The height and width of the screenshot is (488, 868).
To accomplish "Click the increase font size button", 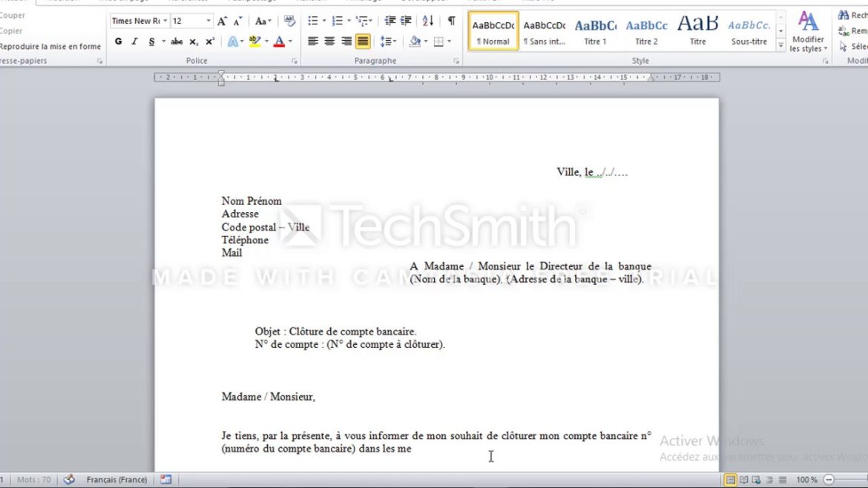I will (222, 22).
